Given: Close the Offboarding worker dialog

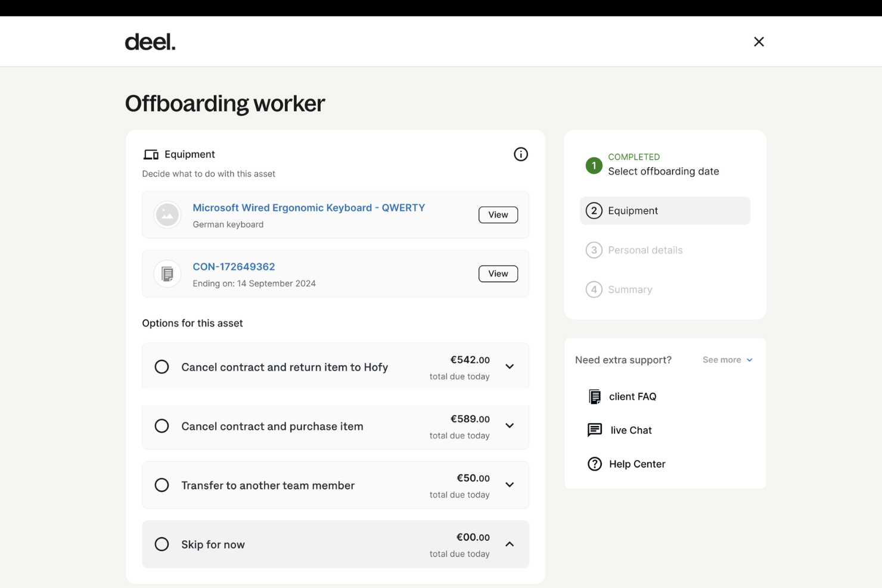Looking at the screenshot, I should coord(759,41).
